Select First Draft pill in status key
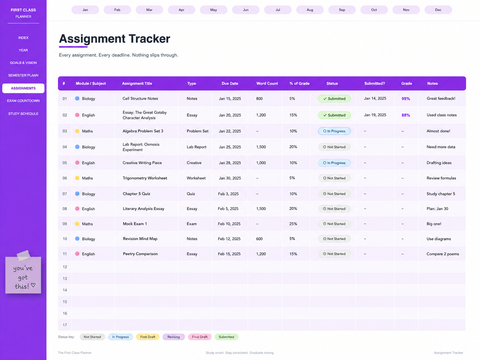The width and height of the screenshot is (480, 360). (x=148, y=337)
